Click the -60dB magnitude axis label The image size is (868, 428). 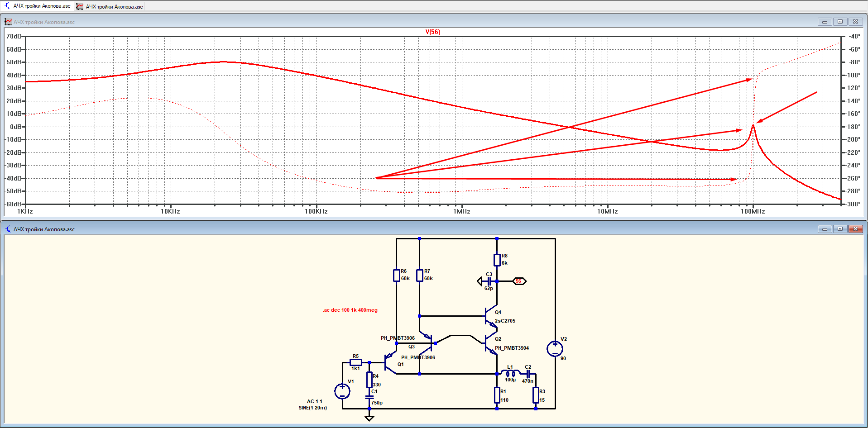pyautogui.click(x=13, y=204)
